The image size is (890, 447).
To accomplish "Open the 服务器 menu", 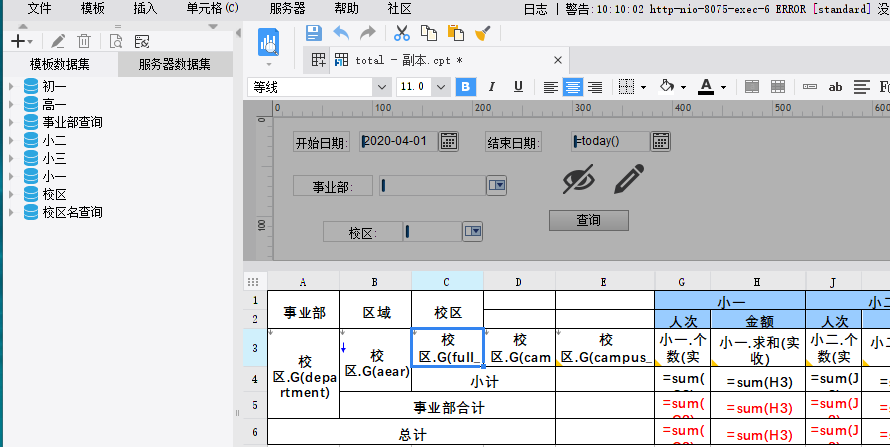I will pyautogui.click(x=287, y=9).
